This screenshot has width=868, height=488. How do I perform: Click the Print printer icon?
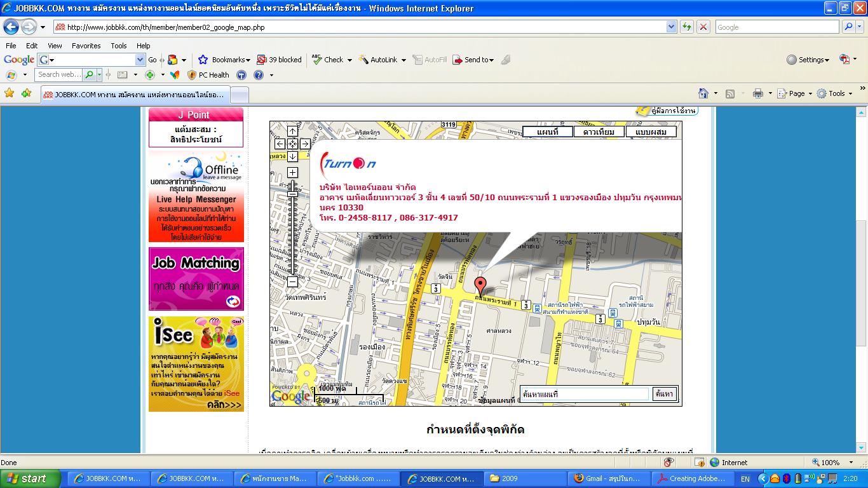757,93
